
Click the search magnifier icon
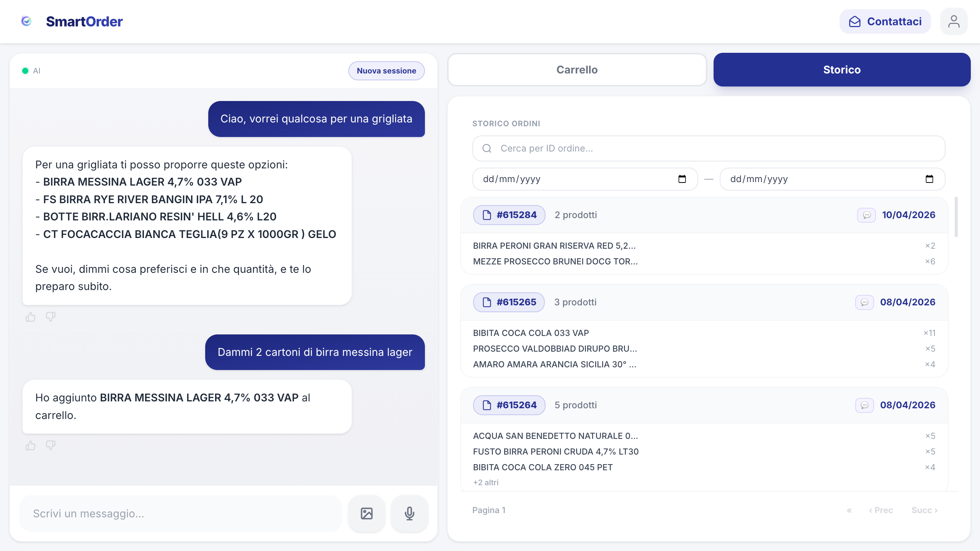[487, 148]
